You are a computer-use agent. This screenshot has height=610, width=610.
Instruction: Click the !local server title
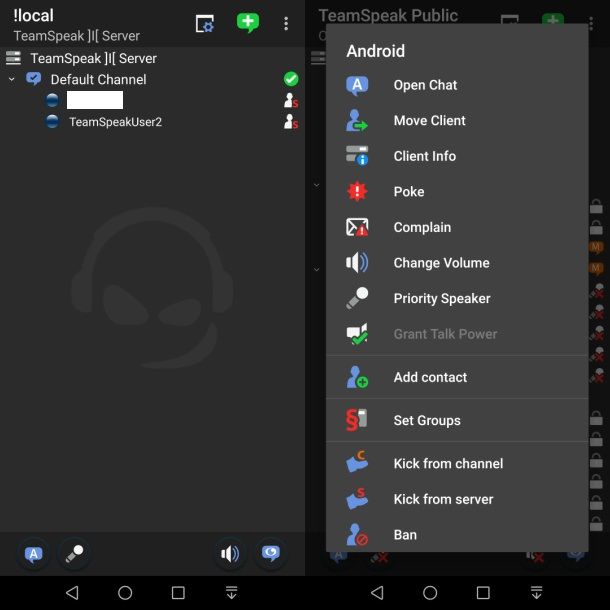click(33, 16)
